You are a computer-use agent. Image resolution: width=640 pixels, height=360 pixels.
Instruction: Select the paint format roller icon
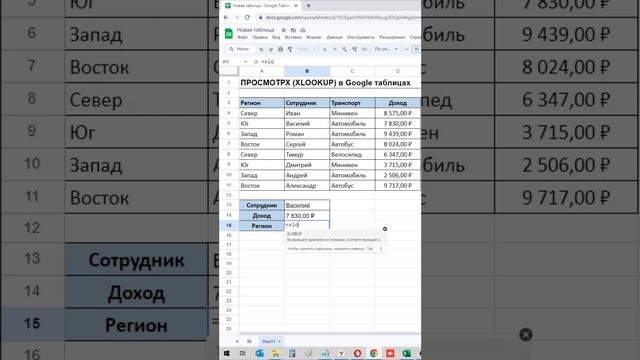(x=290, y=49)
